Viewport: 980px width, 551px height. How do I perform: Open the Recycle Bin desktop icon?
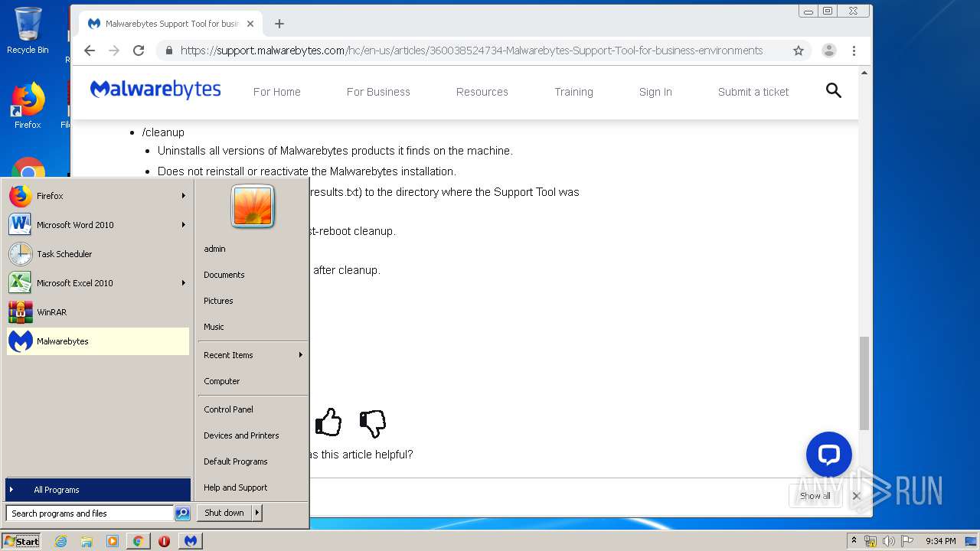coord(28,31)
